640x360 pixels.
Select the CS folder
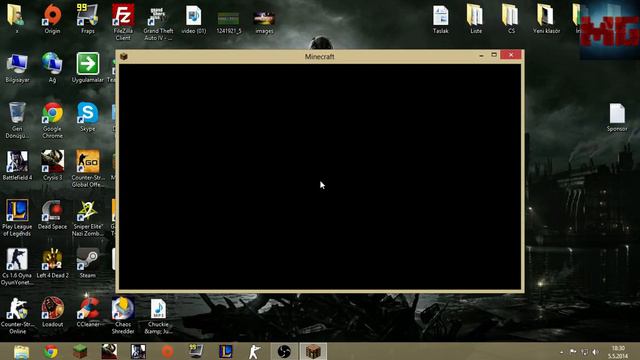[511, 19]
